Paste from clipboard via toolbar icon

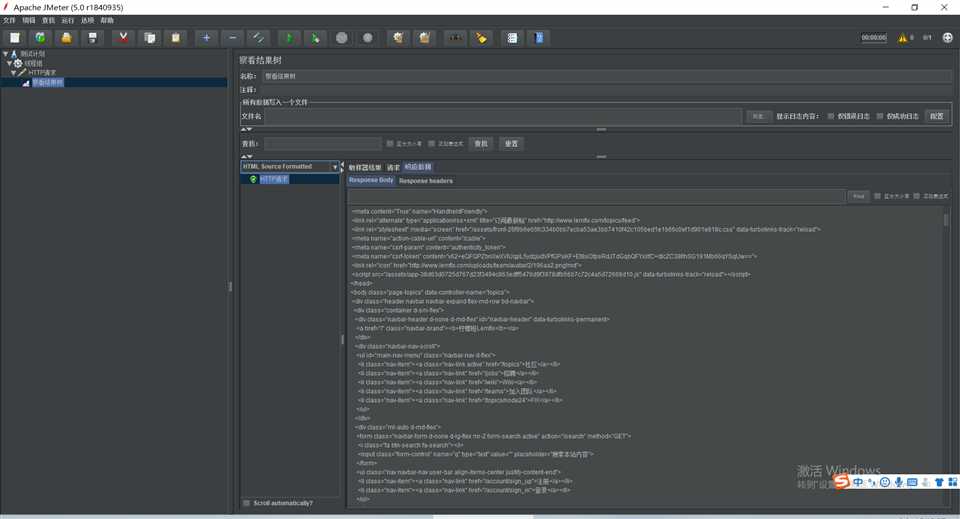tap(176, 38)
